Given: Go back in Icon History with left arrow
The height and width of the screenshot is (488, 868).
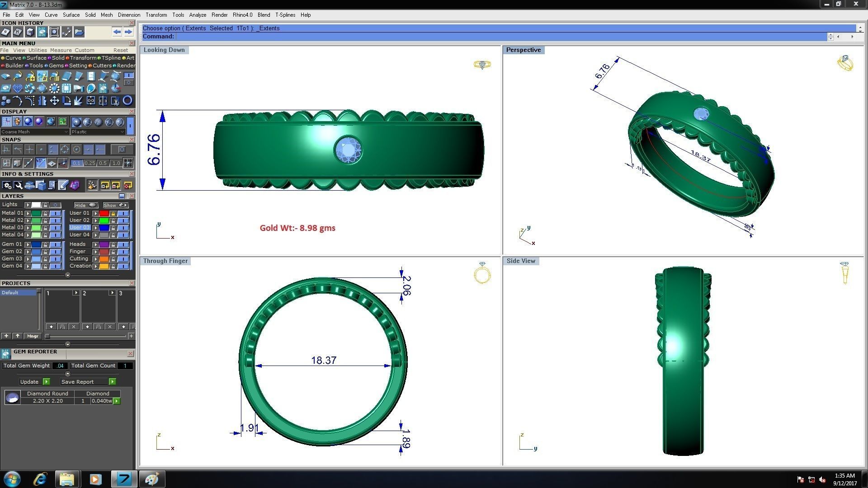Looking at the screenshot, I should click(x=117, y=32).
